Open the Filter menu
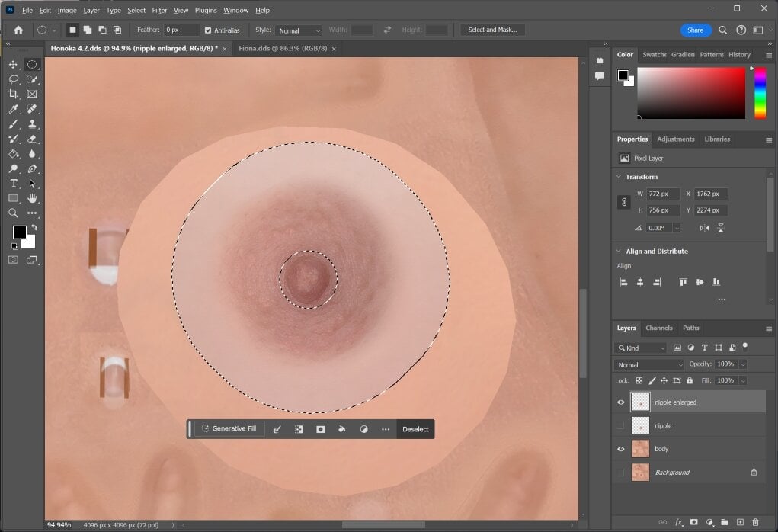The width and height of the screenshot is (778, 532). (x=159, y=11)
